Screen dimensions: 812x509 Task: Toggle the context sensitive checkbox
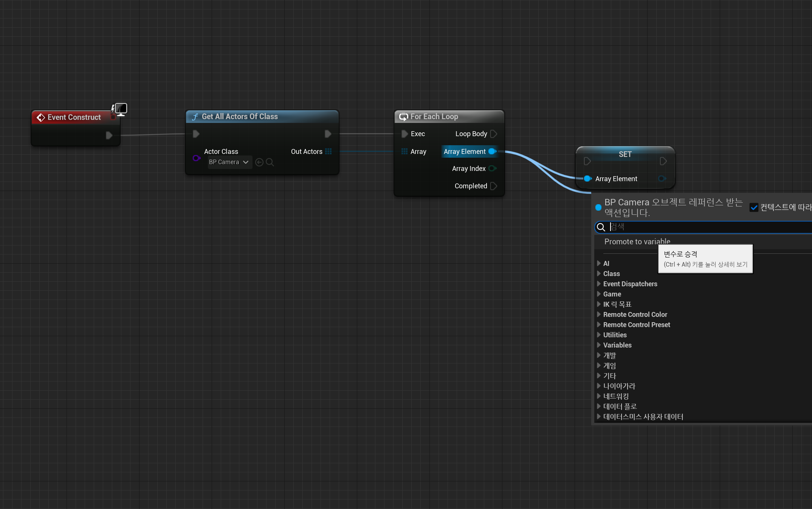coord(754,207)
